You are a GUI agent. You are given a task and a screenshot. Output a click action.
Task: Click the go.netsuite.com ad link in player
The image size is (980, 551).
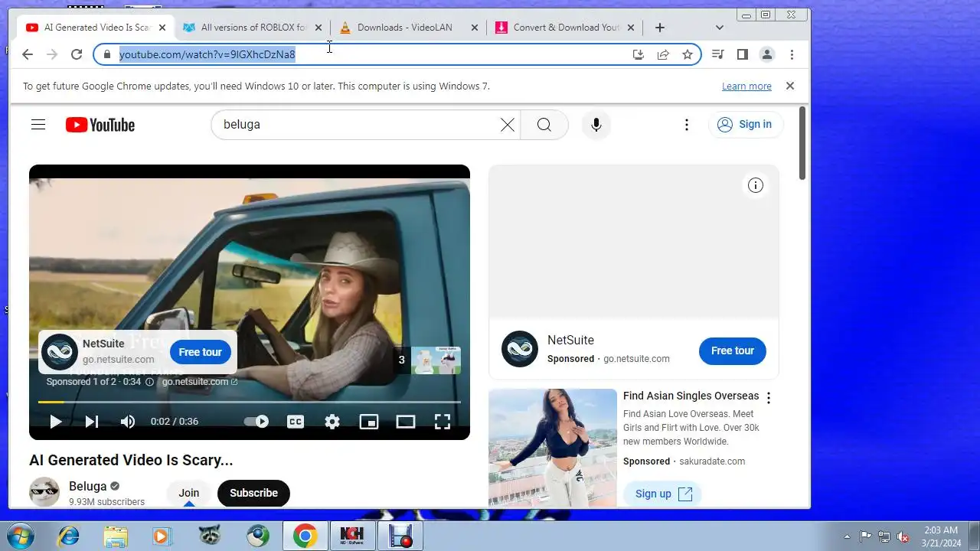pyautogui.click(x=199, y=382)
